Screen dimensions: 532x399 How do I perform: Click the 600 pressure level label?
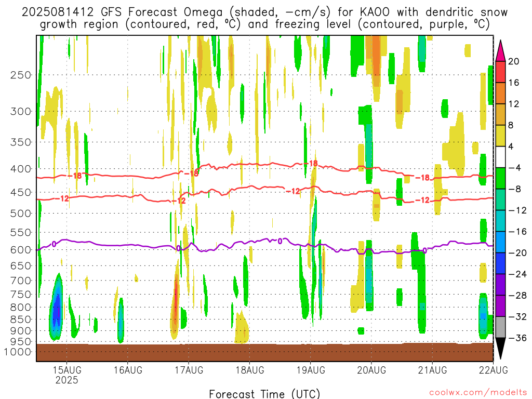point(21,250)
